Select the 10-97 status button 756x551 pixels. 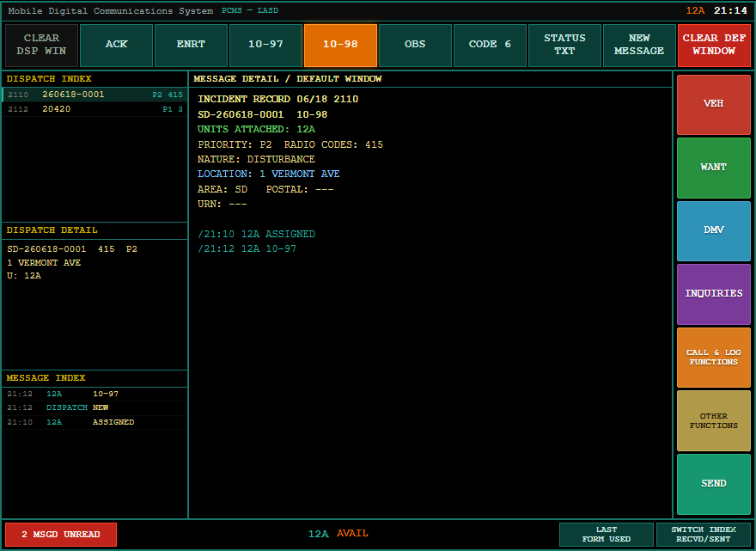point(265,45)
